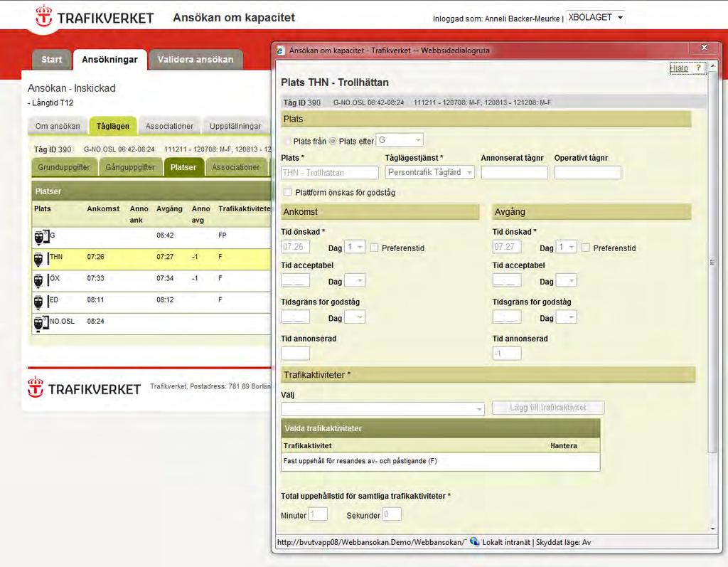Click the train icon in row ED
This screenshot has height=567, width=728.
tap(38, 302)
